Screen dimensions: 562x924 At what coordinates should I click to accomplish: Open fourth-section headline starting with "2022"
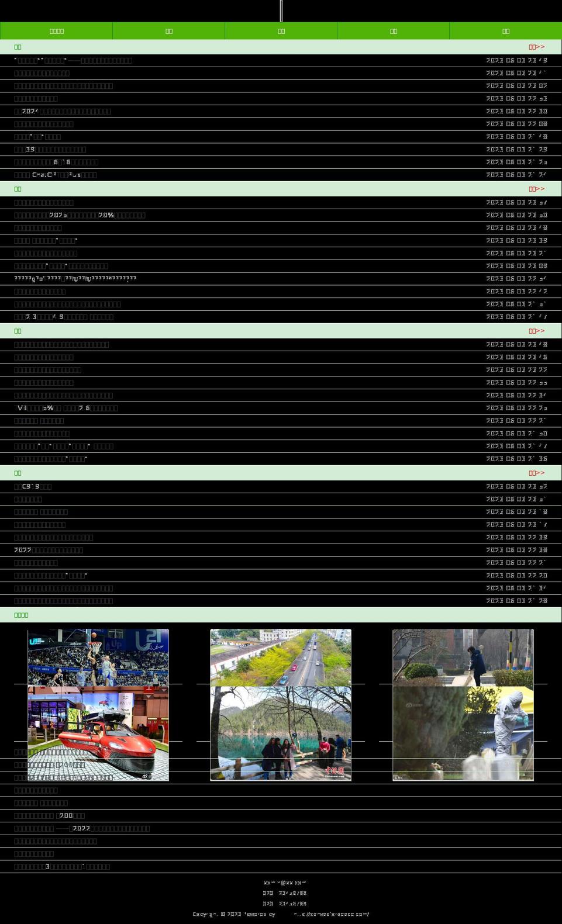49,550
